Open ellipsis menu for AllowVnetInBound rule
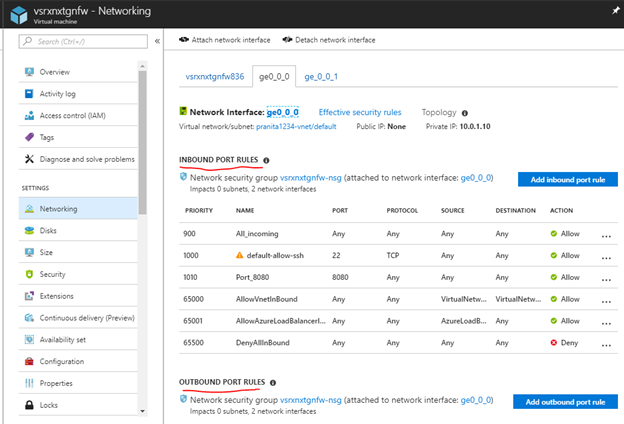This screenshot has height=424, width=624. coord(606,302)
